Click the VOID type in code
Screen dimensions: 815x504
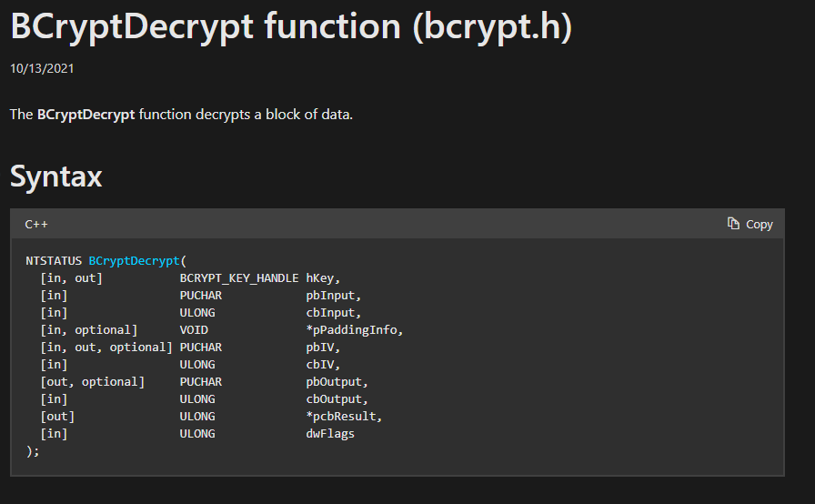click(194, 330)
